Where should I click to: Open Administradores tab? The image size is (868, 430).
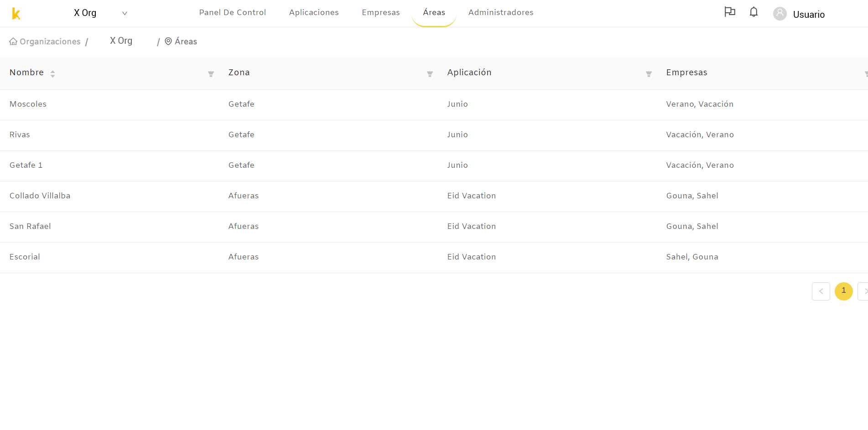501,12
